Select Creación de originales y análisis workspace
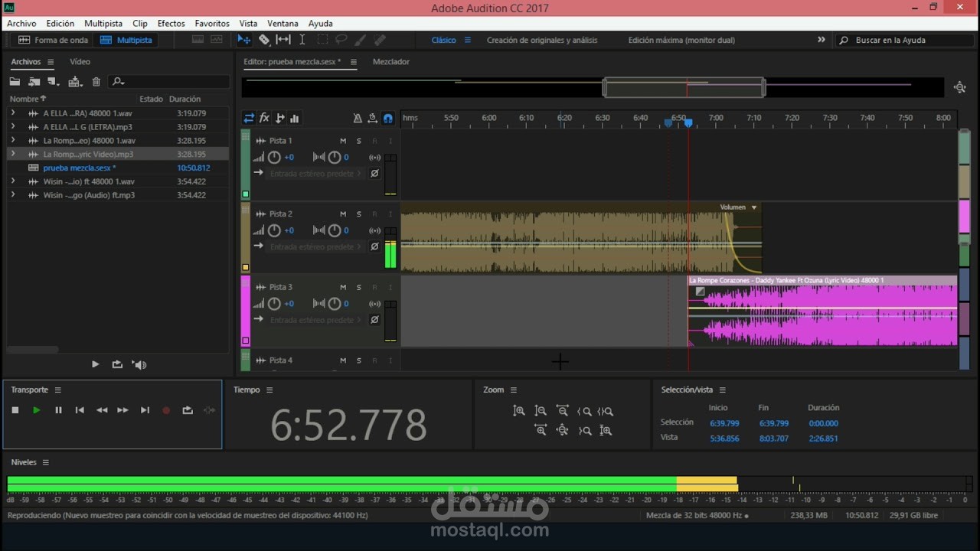This screenshot has height=551, width=980. pyautogui.click(x=542, y=40)
